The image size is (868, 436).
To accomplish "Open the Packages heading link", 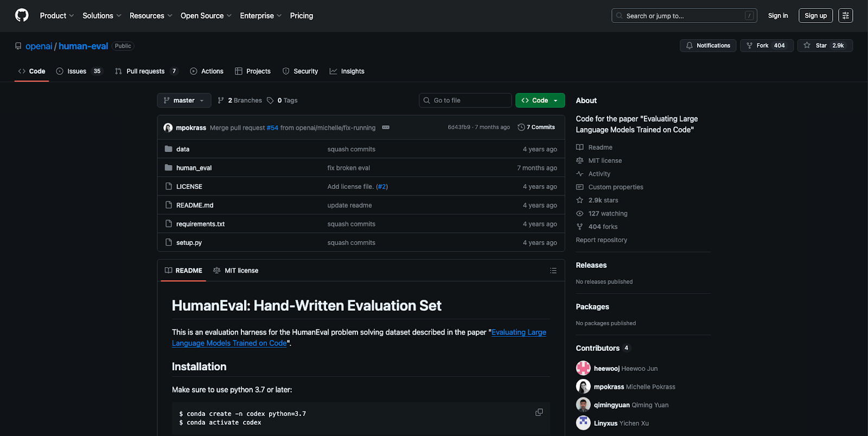I will point(592,307).
